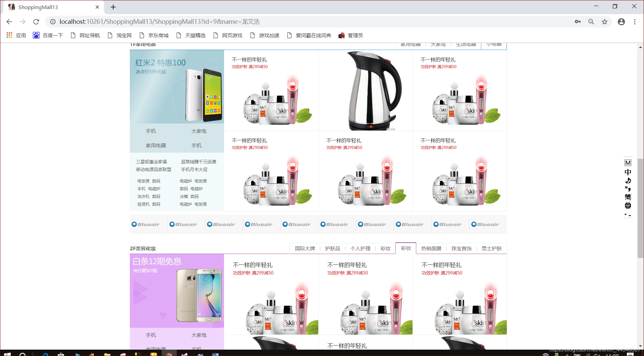
Task: Bookmark this page with the star icon
Action: pos(605,21)
